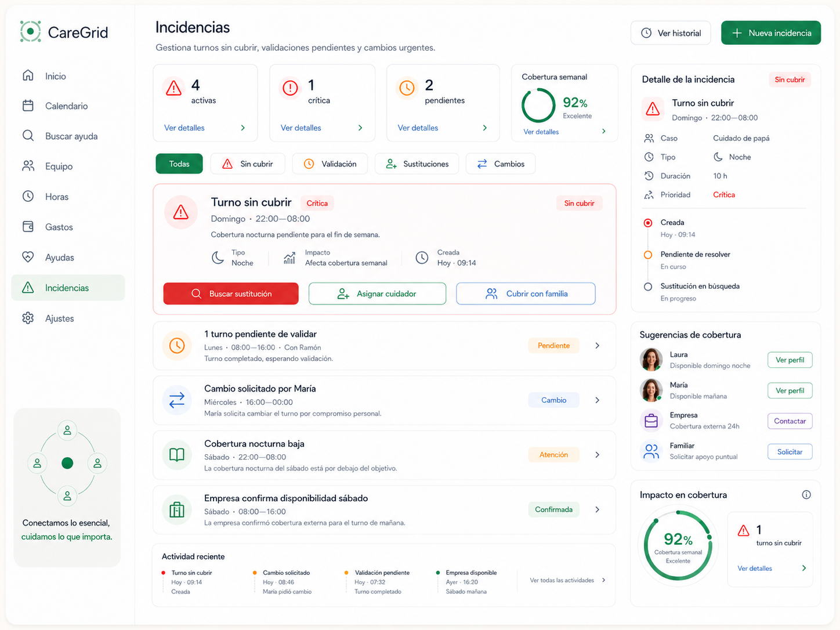Click the swap arrows icon of Cambio solicitado por María
This screenshot has height=630, width=840.
[177, 400]
